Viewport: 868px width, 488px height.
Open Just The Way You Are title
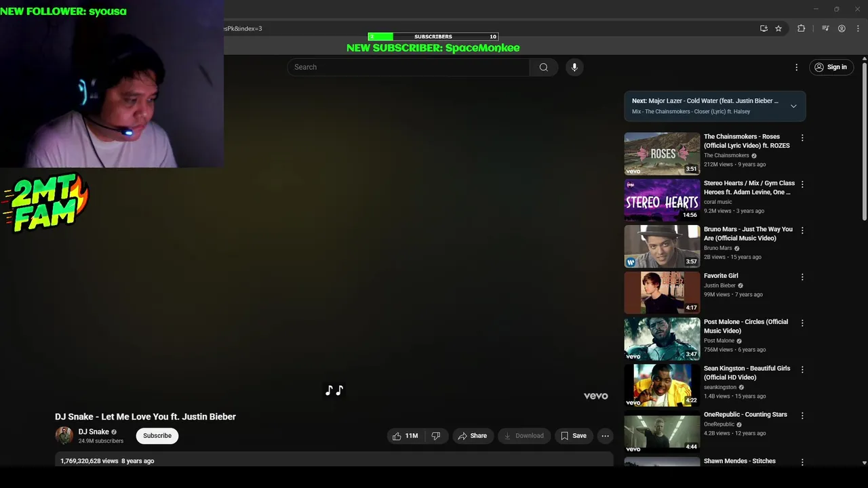[748, 234]
